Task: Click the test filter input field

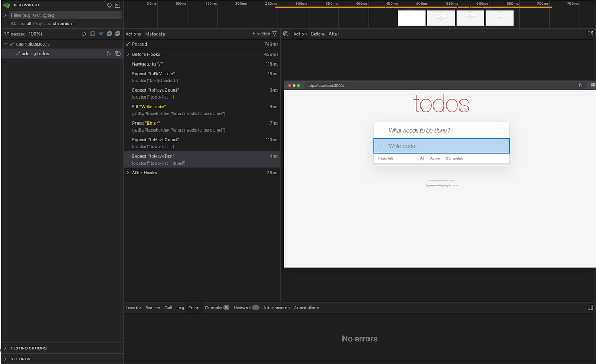Action: click(x=66, y=15)
